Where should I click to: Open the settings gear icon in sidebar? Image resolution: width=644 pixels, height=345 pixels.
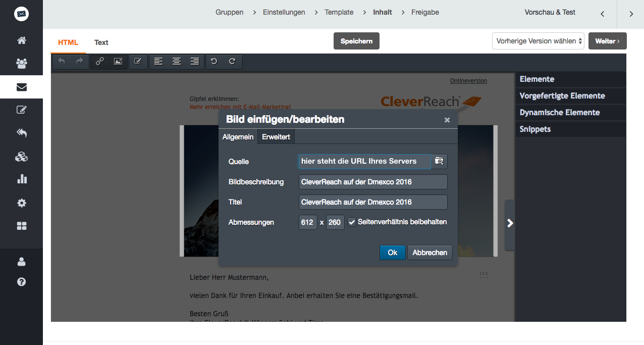(21, 203)
